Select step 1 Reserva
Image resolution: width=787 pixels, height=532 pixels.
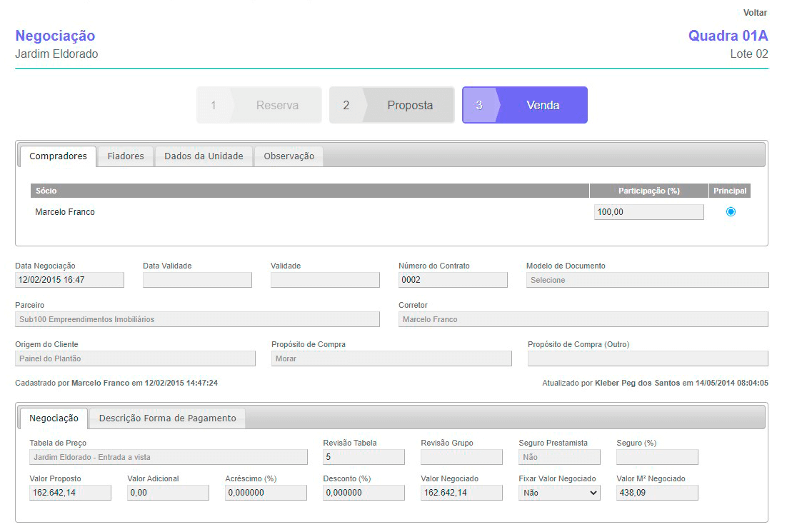pos(259,105)
